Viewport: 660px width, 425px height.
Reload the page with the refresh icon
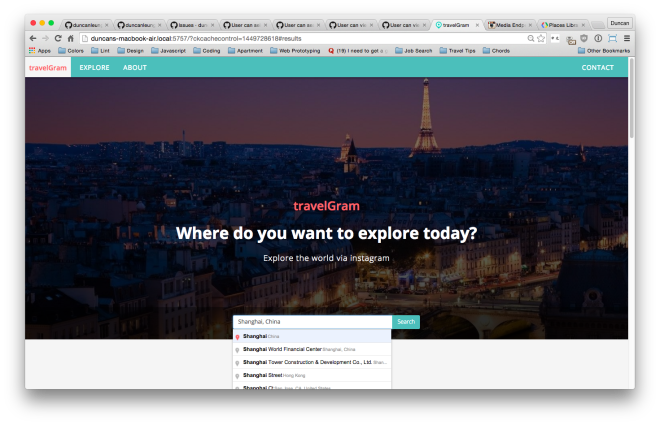pyautogui.click(x=58, y=38)
